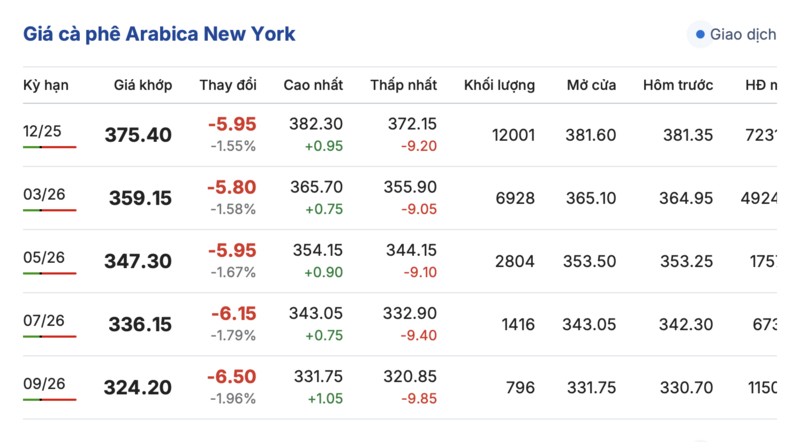Click the range bar under 12/25
The width and height of the screenshot is (800, 442).
[x=49, y=147]
